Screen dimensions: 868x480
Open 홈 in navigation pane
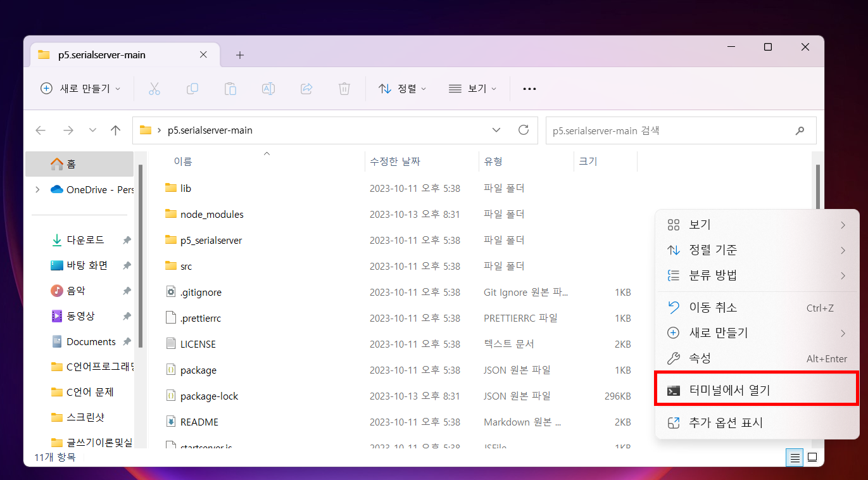click(x=79, y=164)
